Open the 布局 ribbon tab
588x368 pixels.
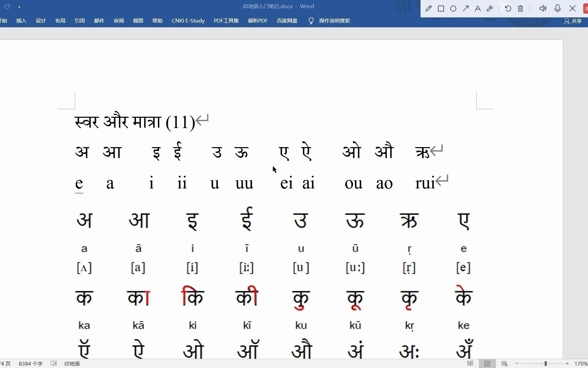[60, 21]
